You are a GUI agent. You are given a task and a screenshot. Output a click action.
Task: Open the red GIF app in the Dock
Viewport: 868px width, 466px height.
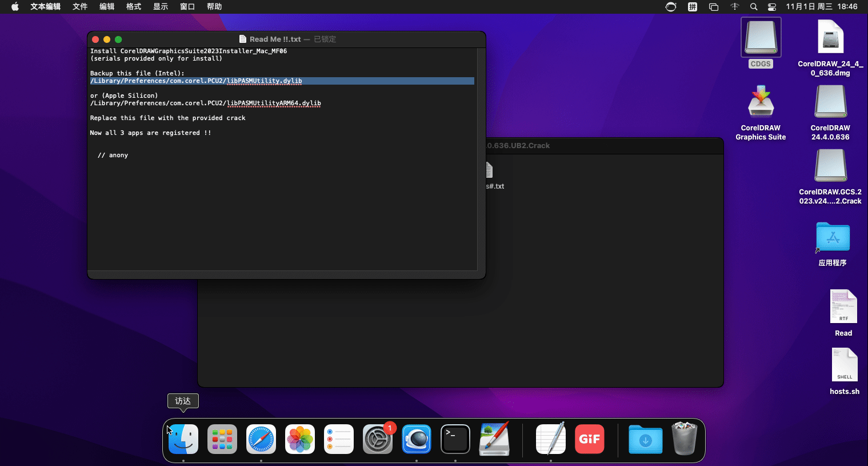(590, 439)
